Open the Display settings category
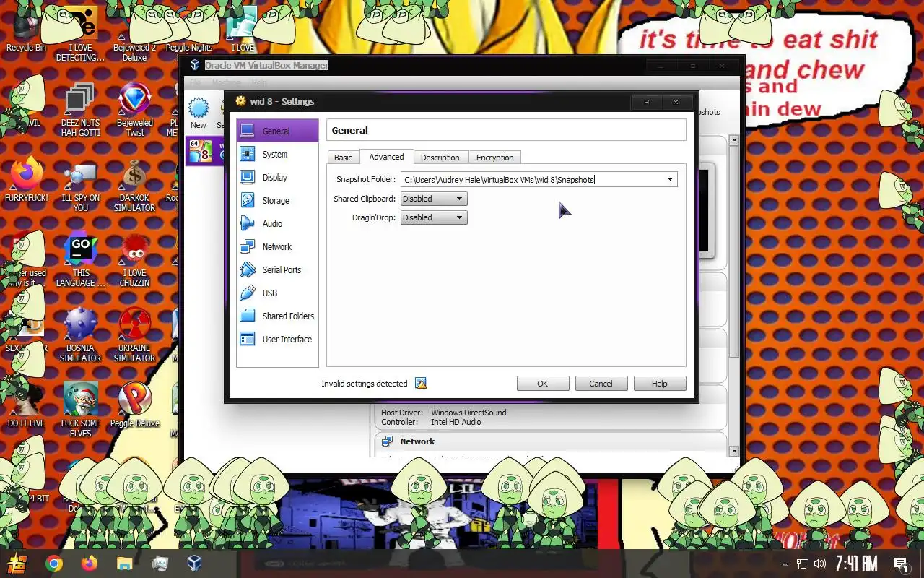 point(277,177)
